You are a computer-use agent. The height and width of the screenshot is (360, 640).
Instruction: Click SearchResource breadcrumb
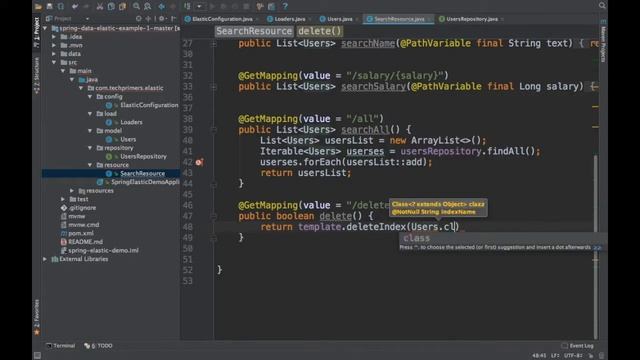click(254, 31)
